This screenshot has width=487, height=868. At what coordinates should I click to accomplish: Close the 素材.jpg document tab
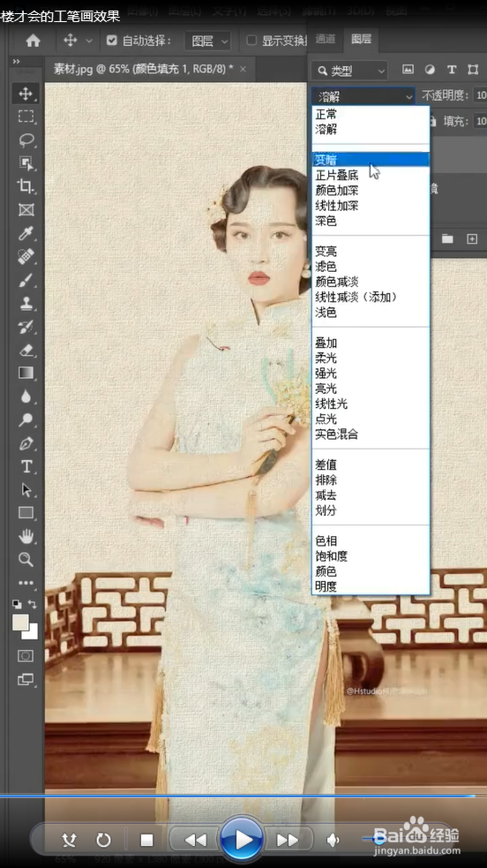[x=243, y=69]
